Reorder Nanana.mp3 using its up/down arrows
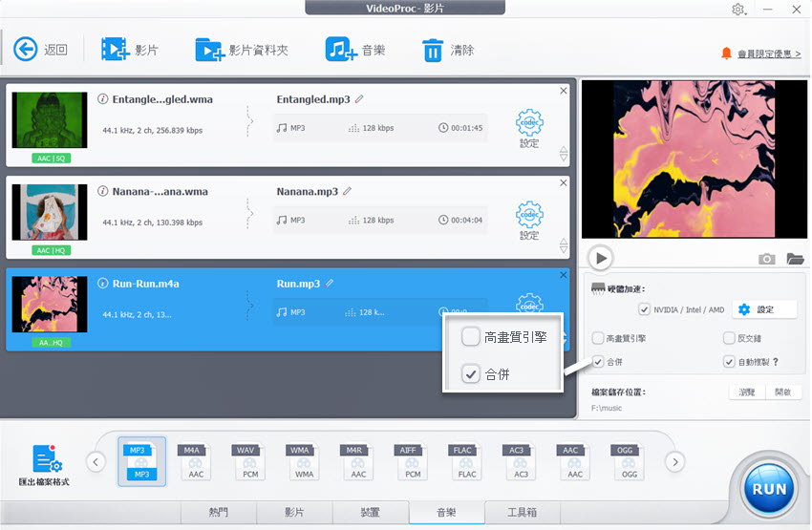The width and height of the screenshot is (812, 530). [564, 245]
